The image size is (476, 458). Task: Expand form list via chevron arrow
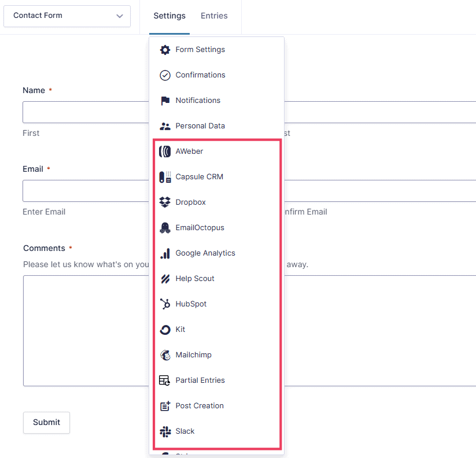coord(120,16)
